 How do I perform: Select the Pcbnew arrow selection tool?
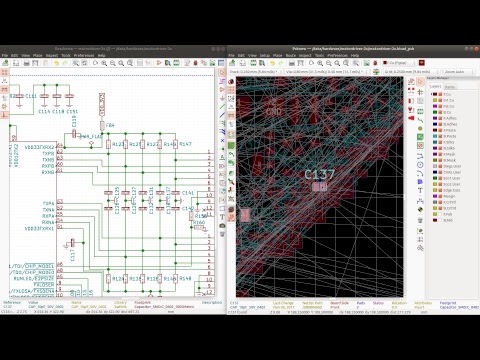coord(420,82)
